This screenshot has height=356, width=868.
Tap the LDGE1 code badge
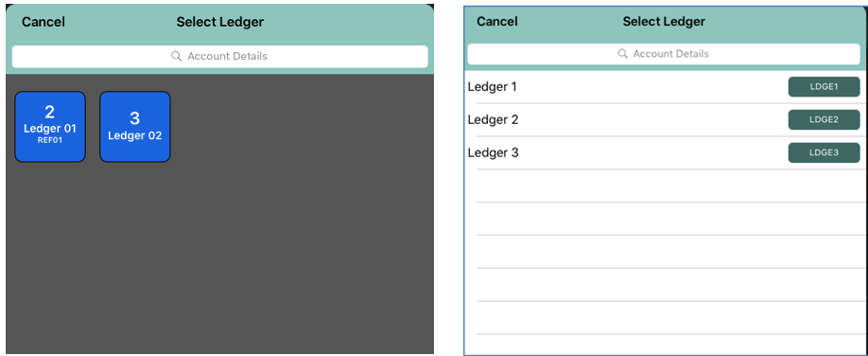click(x=824, y=87)
